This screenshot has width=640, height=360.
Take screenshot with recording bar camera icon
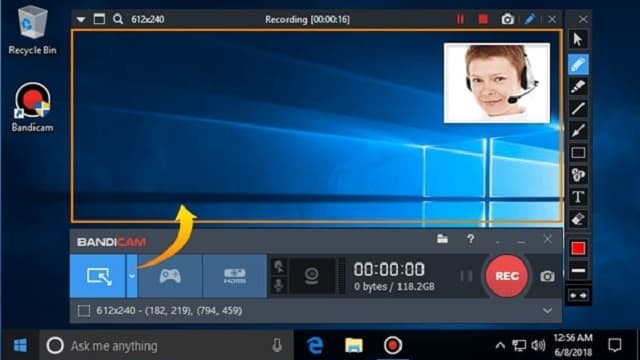507,19
